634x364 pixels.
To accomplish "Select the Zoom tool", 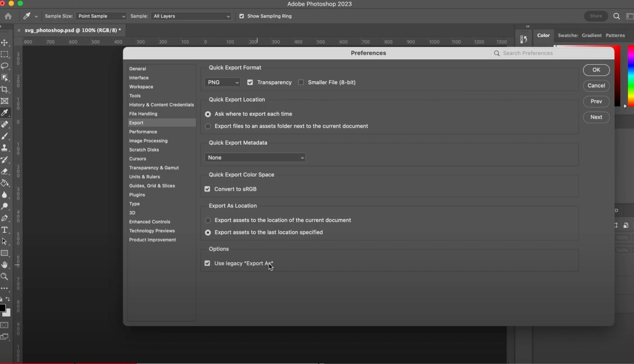I will [x=5, y=277].
